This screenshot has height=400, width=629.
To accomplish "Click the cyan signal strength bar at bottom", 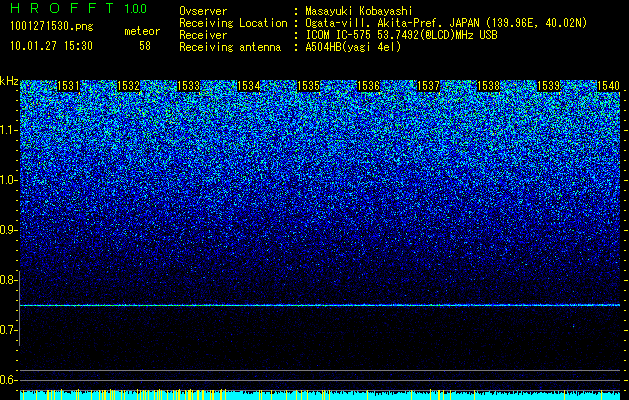I will tap(320, 395).
